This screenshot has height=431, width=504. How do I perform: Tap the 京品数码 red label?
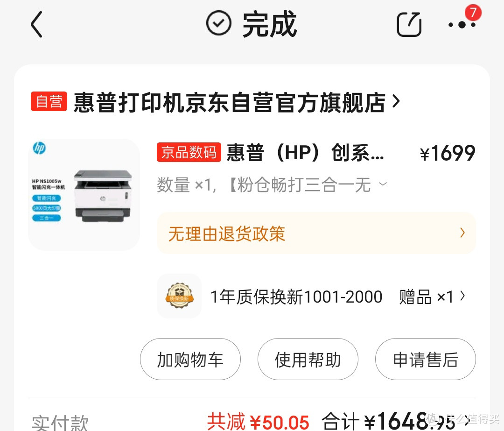coord(189,152)
